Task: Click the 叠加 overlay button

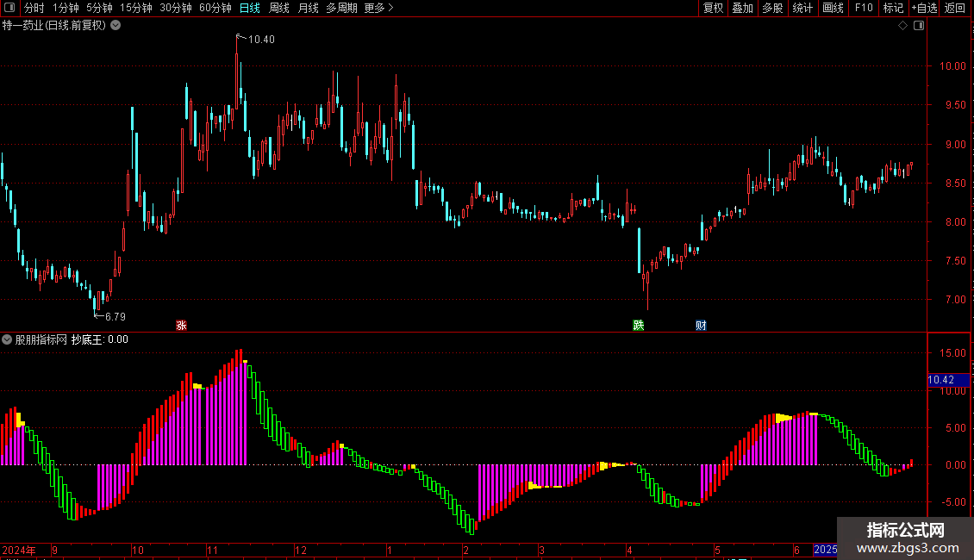Action: tap(743, 8)
